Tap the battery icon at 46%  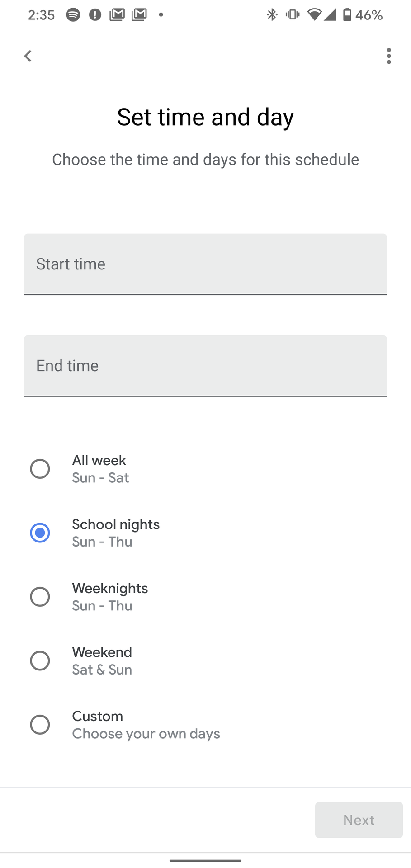[347, 15]
